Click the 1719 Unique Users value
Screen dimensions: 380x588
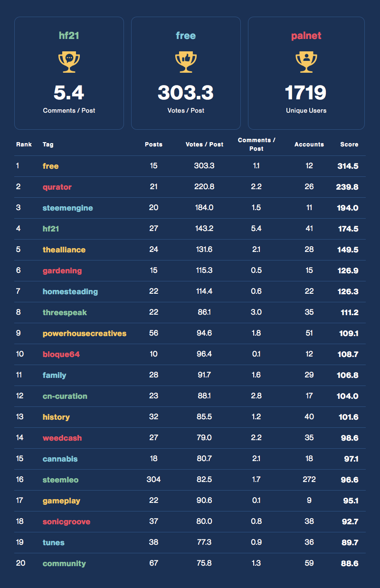point(306,93)
